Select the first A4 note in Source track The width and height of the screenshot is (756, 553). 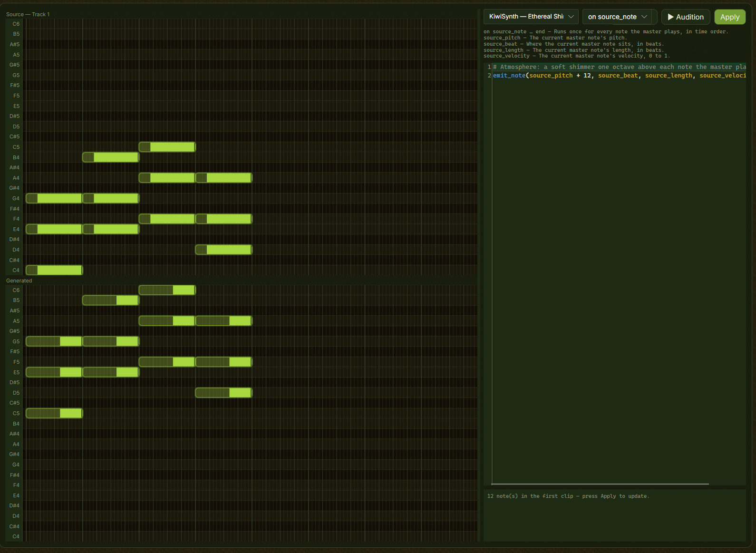pos(167,178)
